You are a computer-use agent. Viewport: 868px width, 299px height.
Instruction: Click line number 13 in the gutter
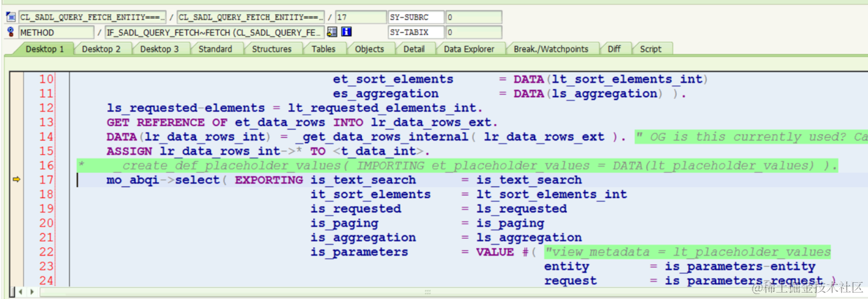[x=46, y=122]
